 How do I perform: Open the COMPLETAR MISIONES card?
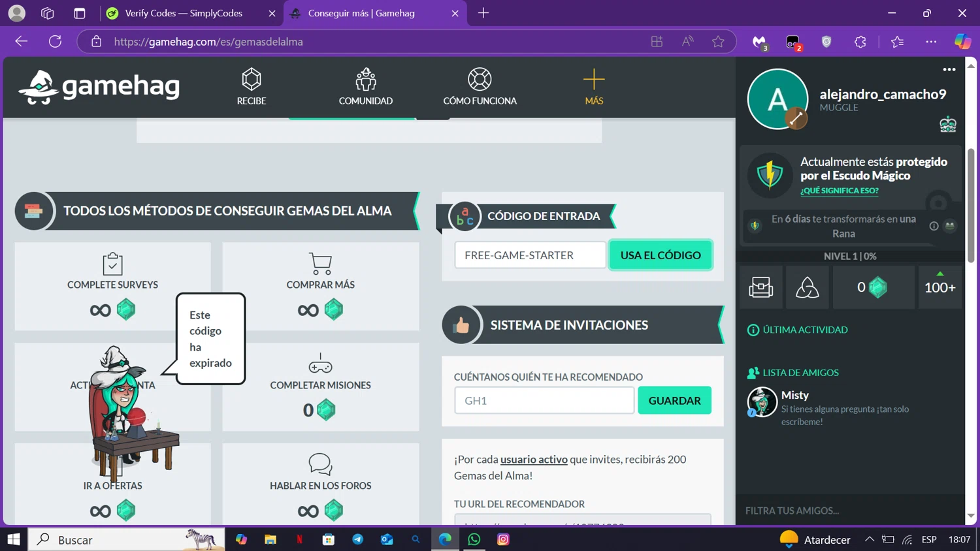tap(320, 386)
